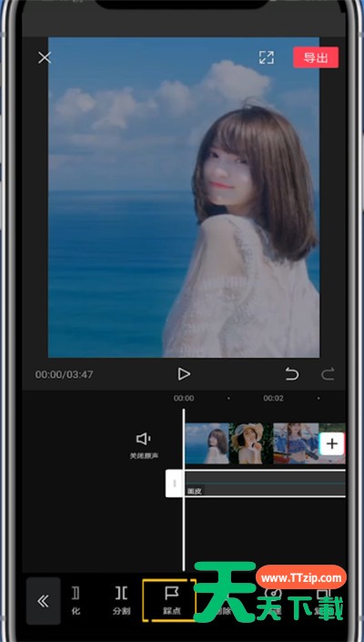The image size is (364, 642).
Task: Select the straw hat clip thumbnail
Action: click(x=251, y=443)
